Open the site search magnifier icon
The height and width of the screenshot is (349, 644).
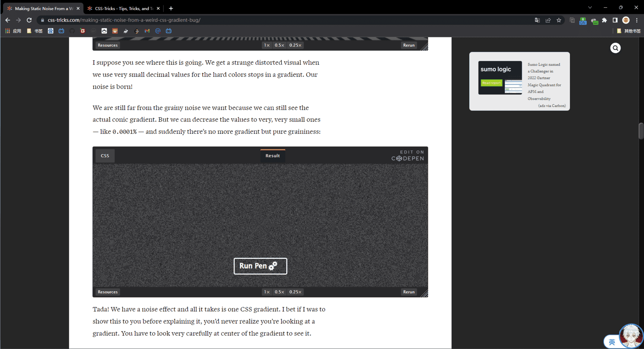[x=615, y=48]
